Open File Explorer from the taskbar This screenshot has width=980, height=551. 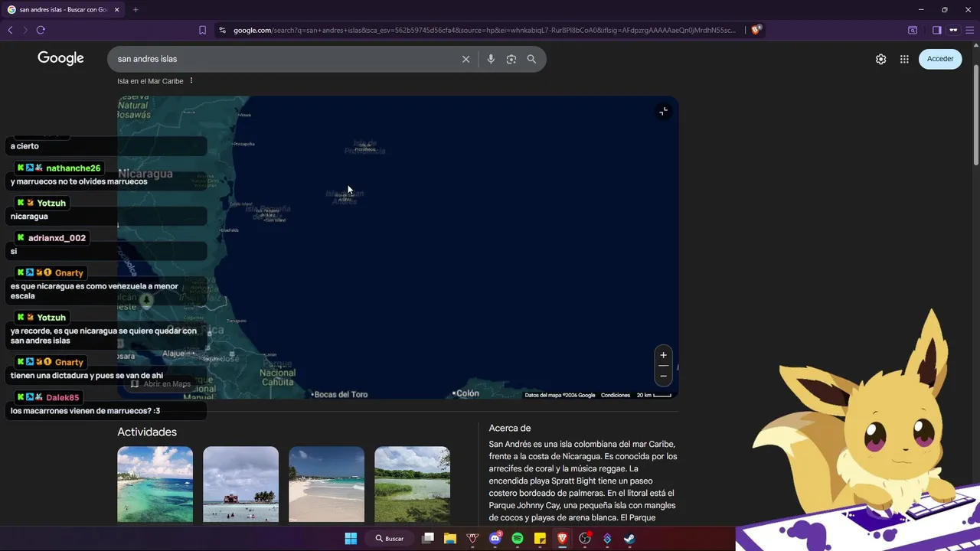pyautogui.click(x=450, y=539)
